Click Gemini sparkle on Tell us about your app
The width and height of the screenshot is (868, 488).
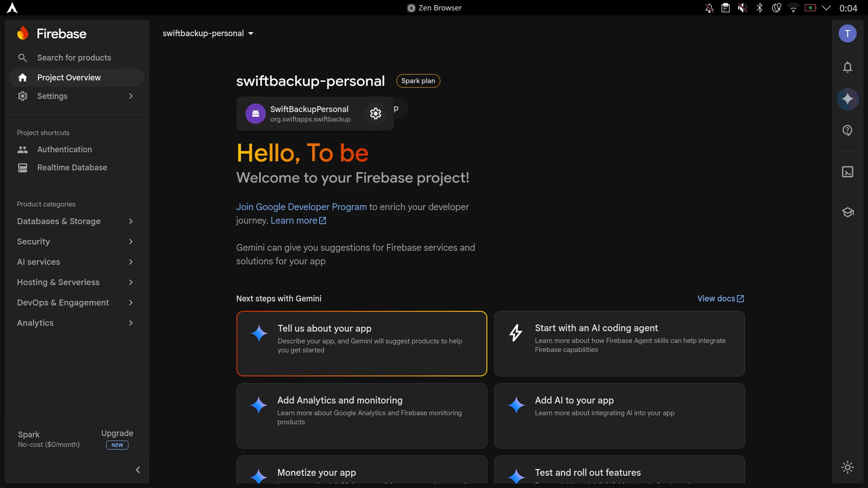point(259,333)
